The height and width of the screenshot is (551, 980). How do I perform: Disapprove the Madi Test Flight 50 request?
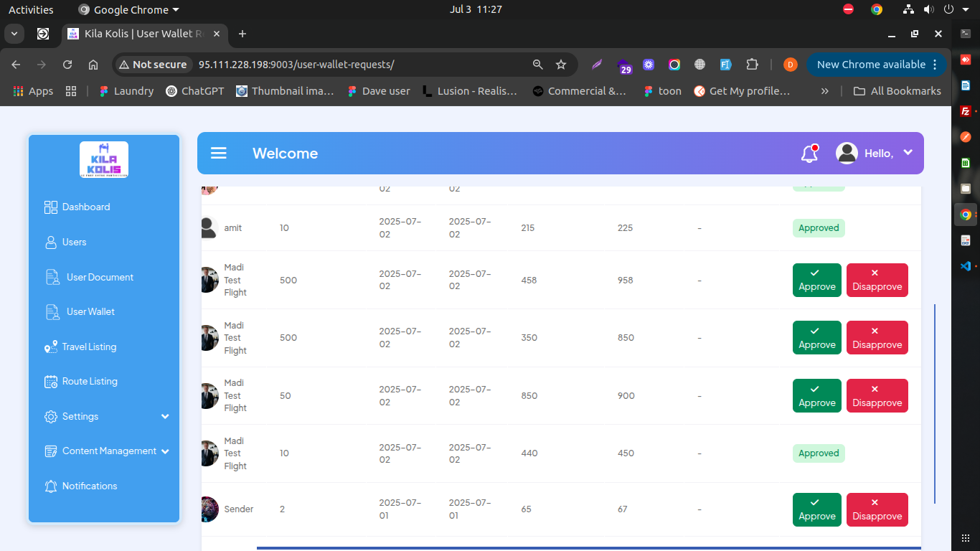[x=877, y=396]
